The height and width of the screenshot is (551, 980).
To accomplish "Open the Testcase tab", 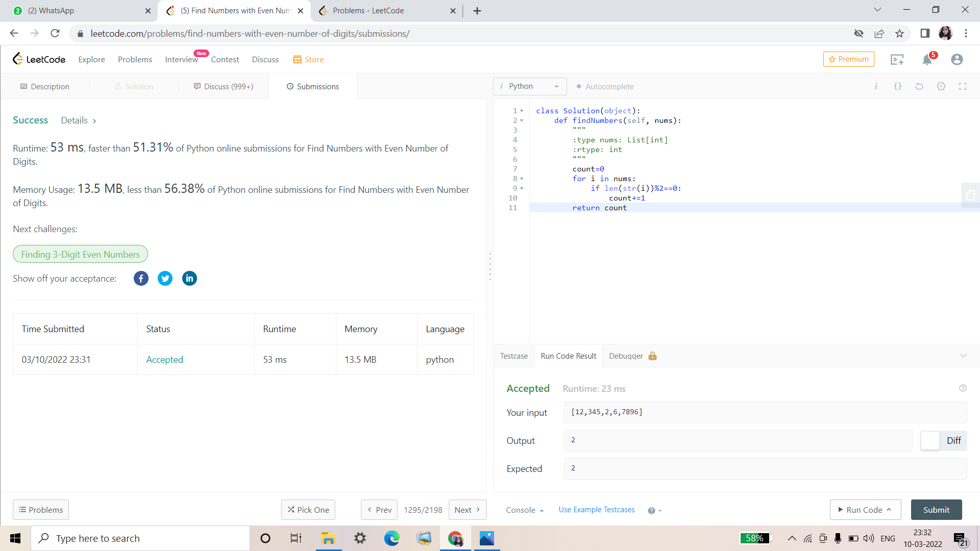I will pos(514,356).
